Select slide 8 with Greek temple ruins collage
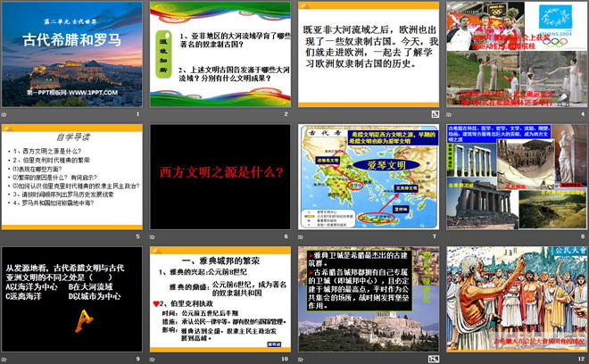 pyautogui.click(x=517, y=177)
